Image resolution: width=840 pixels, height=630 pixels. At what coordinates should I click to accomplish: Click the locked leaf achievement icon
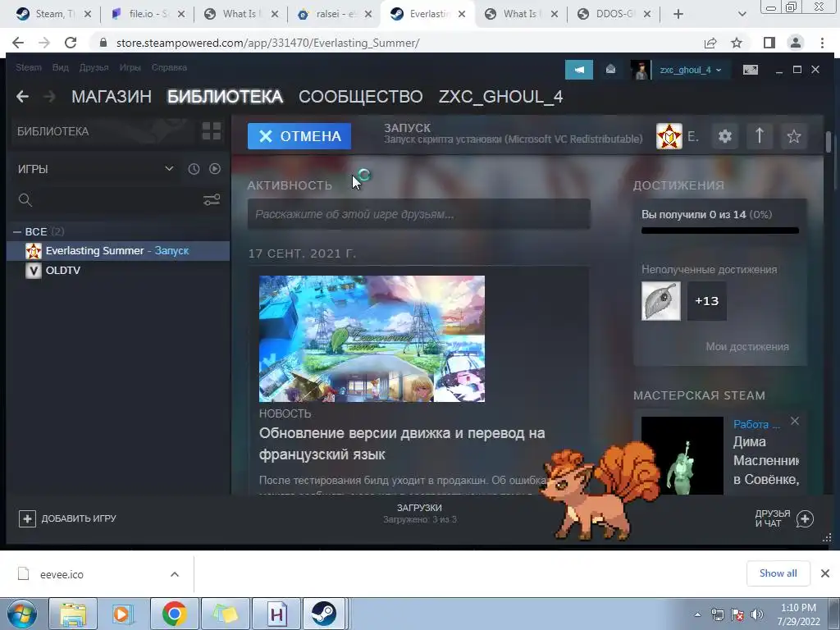tap(661, 301)
